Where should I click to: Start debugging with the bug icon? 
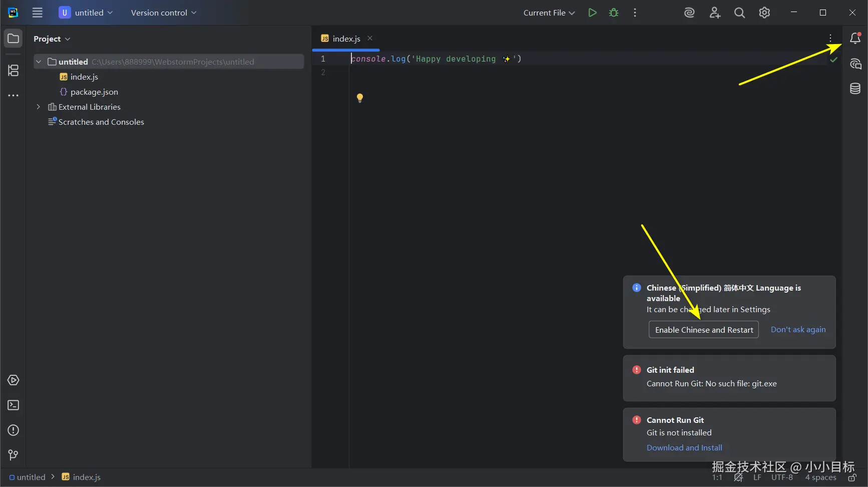pos(614,13)
